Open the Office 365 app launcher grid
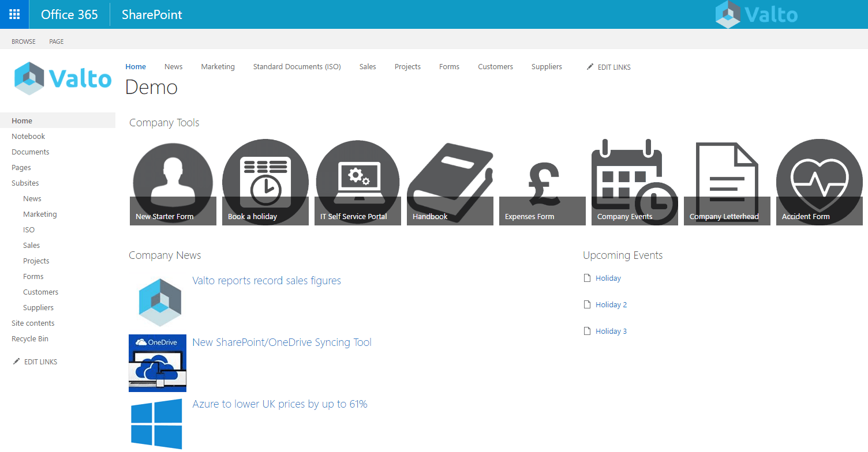Screen dimensions: 868x452 tap(14, 14)
